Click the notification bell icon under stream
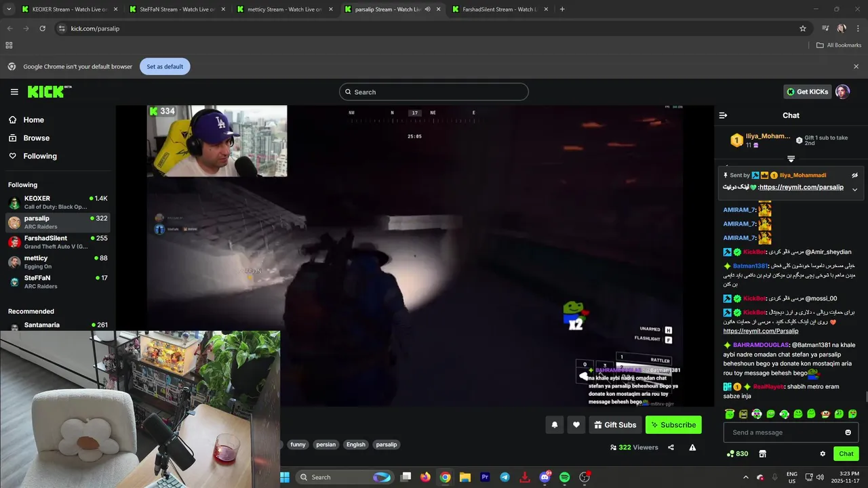This screenshot has height=488, width=868. tap(554, 425)
